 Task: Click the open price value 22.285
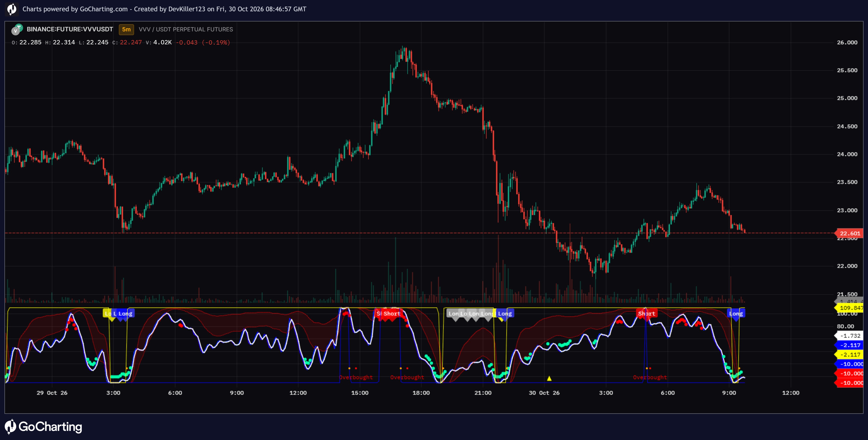(x=30, y=42)
